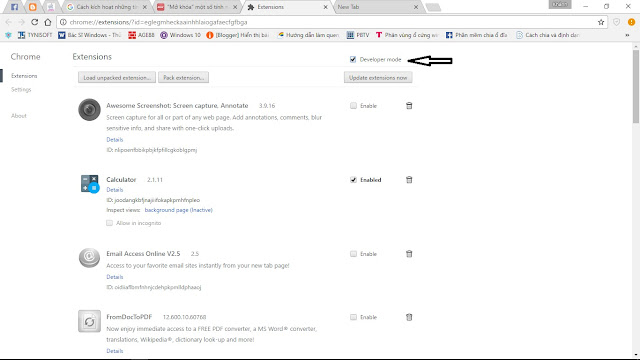Open the PBTV bookmark
This screenshot has width=640, height=360.
click(x=358, y=35)
